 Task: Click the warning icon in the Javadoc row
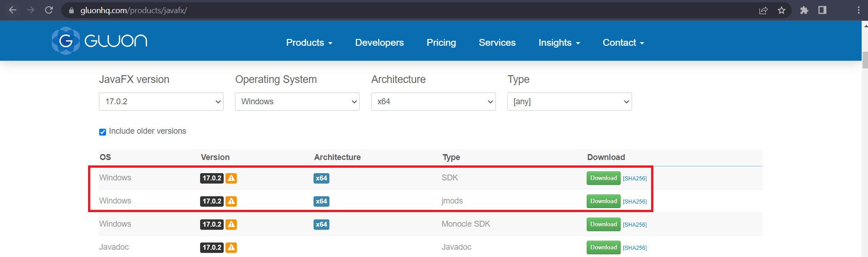231,247
